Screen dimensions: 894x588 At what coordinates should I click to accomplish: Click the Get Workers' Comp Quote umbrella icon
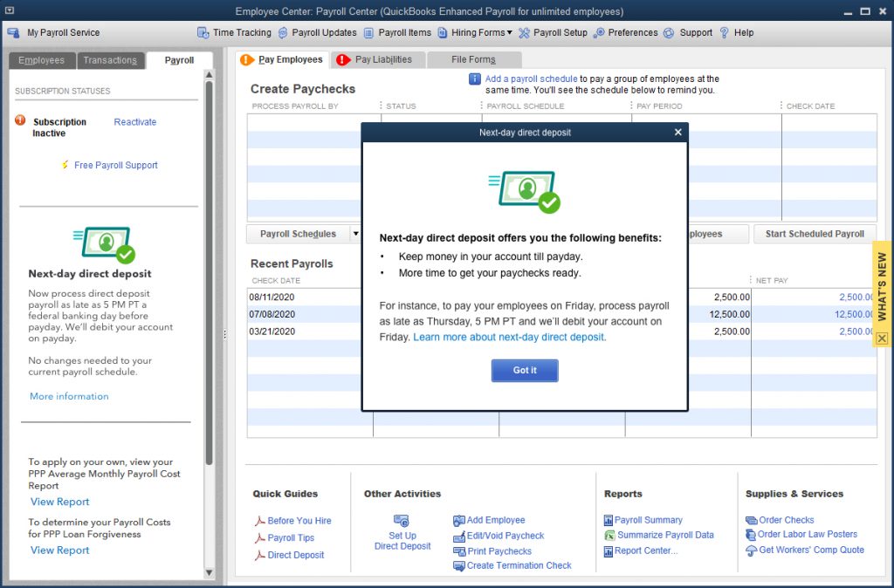pyautogui.click(x=752, y=550)
